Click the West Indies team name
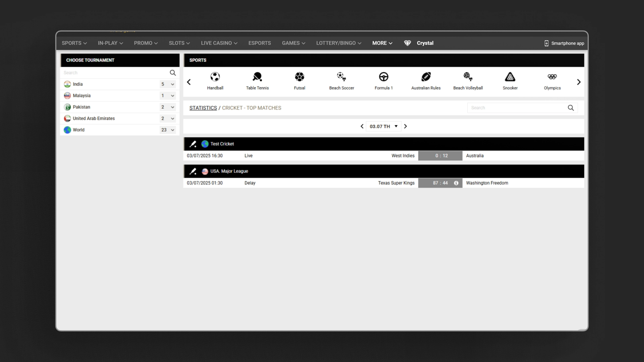 (403, 156)
